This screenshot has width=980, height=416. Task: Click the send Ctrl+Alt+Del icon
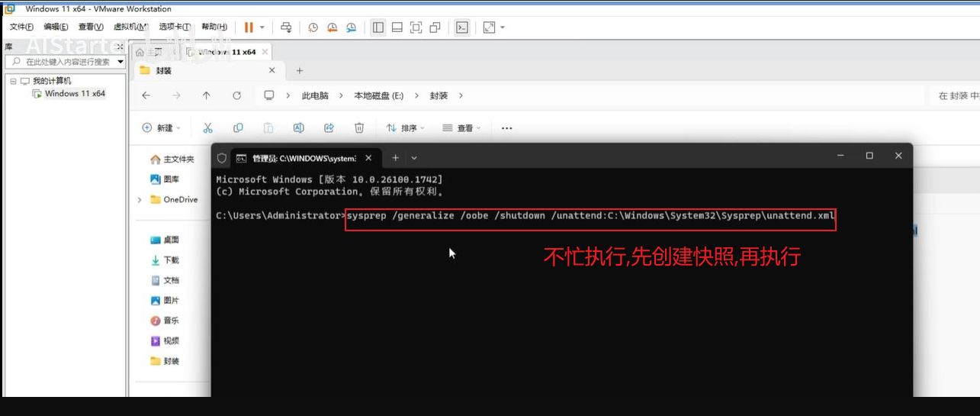coord(286,27)
